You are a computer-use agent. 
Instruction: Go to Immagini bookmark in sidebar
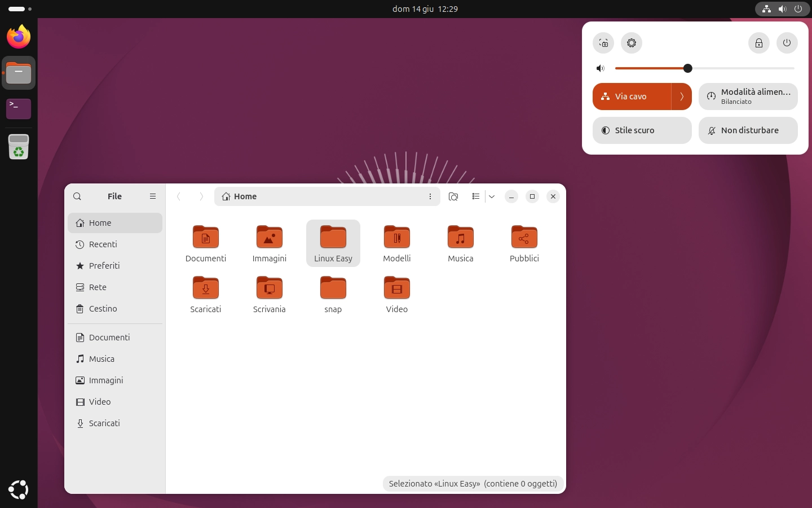click(x=115, y=380)
